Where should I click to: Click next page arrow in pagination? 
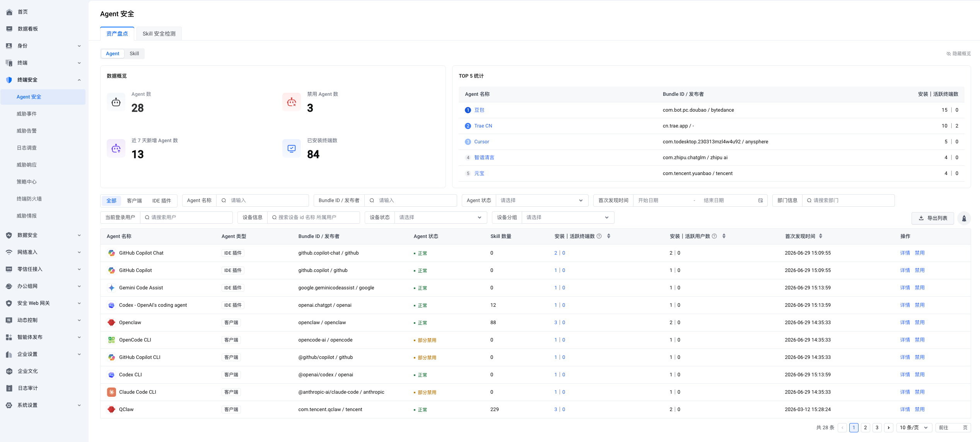(x=889, y=428)
